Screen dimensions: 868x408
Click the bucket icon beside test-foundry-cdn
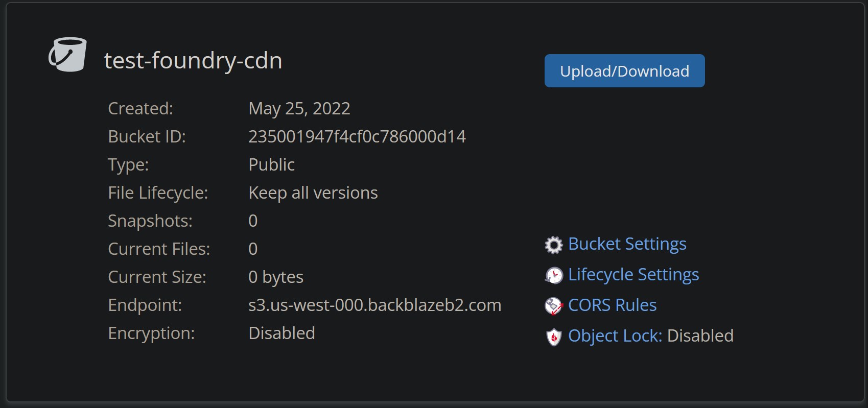coord(67,54)
